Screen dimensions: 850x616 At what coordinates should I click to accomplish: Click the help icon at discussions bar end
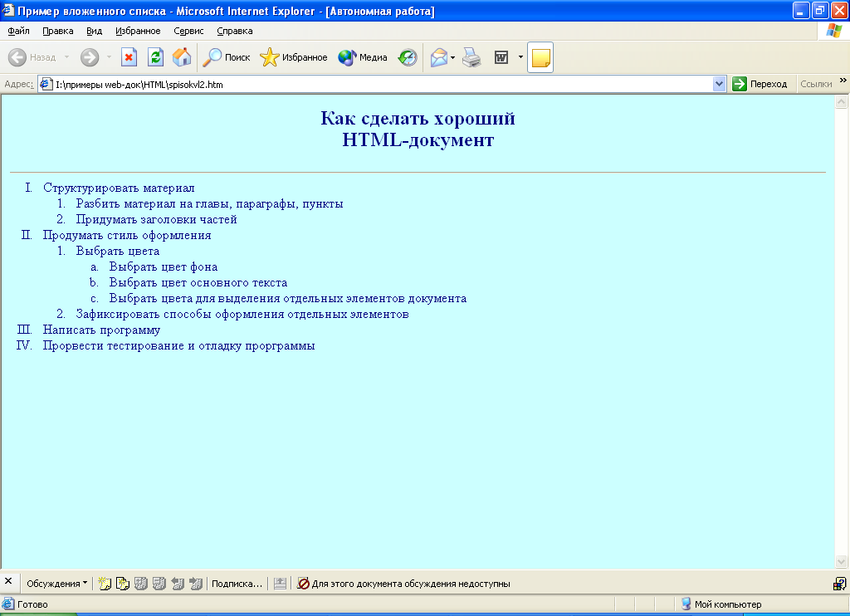(840, 584)
